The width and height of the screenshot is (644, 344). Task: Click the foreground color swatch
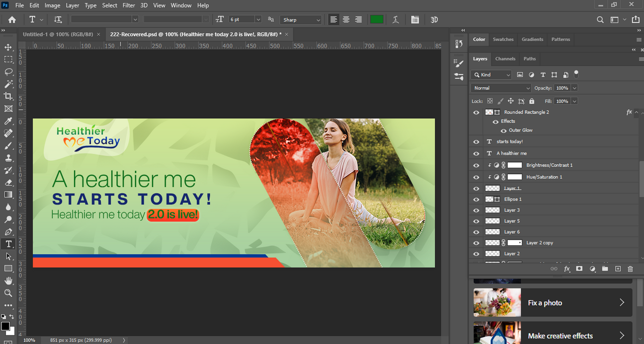(x=5, y=326)
